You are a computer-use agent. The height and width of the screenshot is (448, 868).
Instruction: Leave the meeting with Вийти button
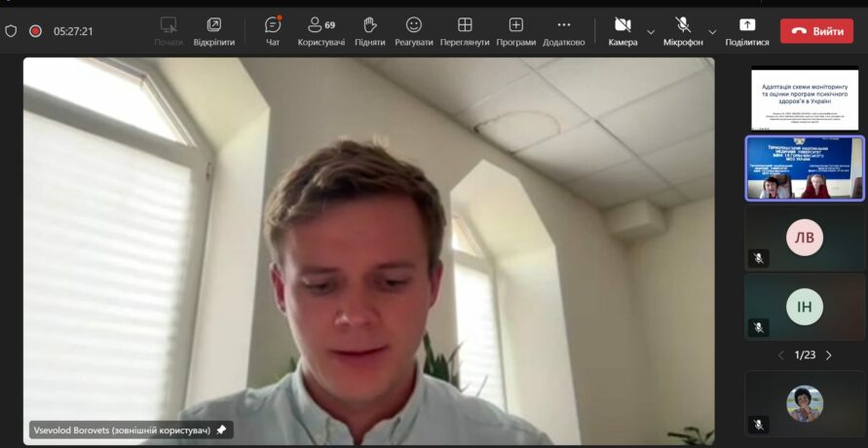[x=816, y=31]
